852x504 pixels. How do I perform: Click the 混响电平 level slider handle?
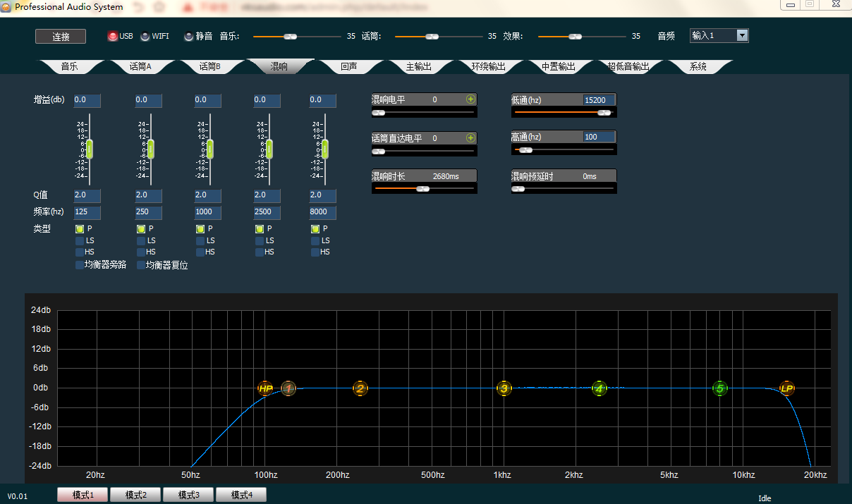[x=379, y=112]
